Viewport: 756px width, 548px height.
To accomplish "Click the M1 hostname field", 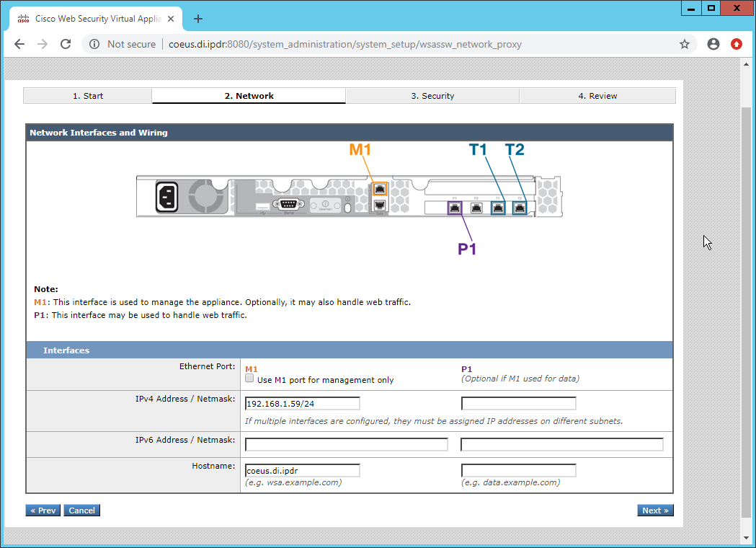I will [x=302, y=470].
